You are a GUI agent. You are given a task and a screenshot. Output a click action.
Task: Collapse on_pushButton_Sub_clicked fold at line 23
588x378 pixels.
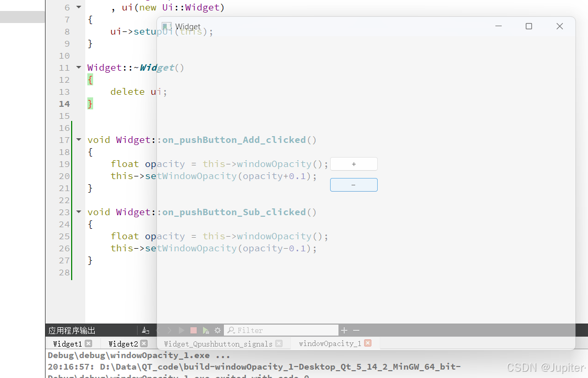(79, 212)
